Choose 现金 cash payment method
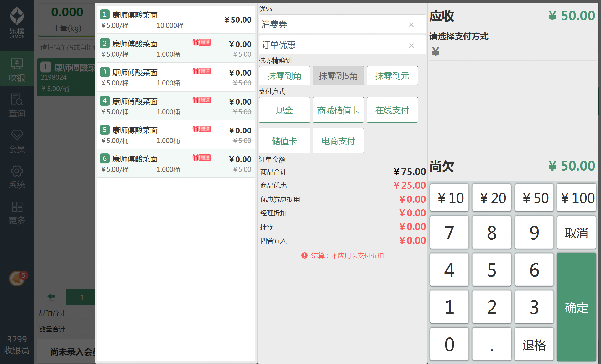This screenshot has width=601, height=364. pos(284,110)
